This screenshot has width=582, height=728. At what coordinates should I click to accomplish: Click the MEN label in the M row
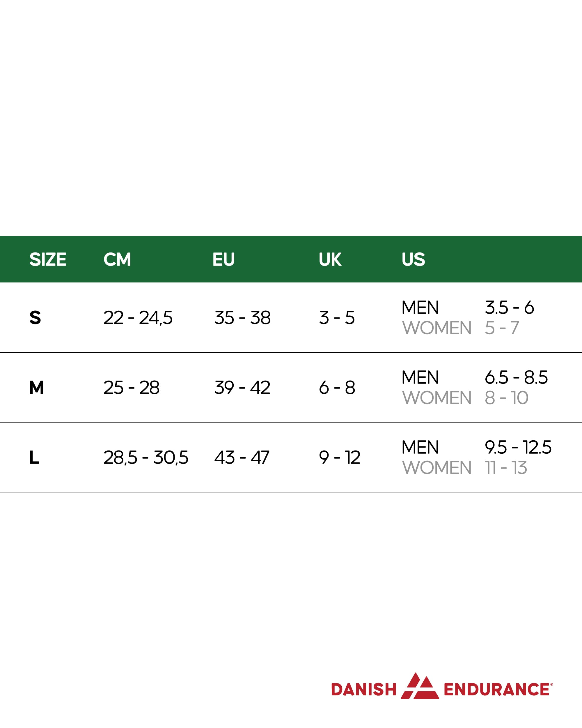[x=420, y=377]
